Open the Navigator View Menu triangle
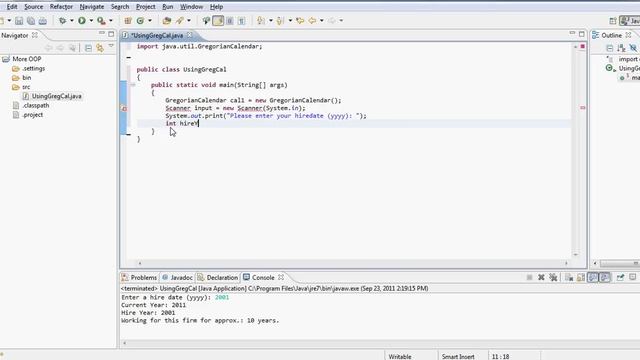The height and width of the screenshot is (360, 640). pos(111,47)
